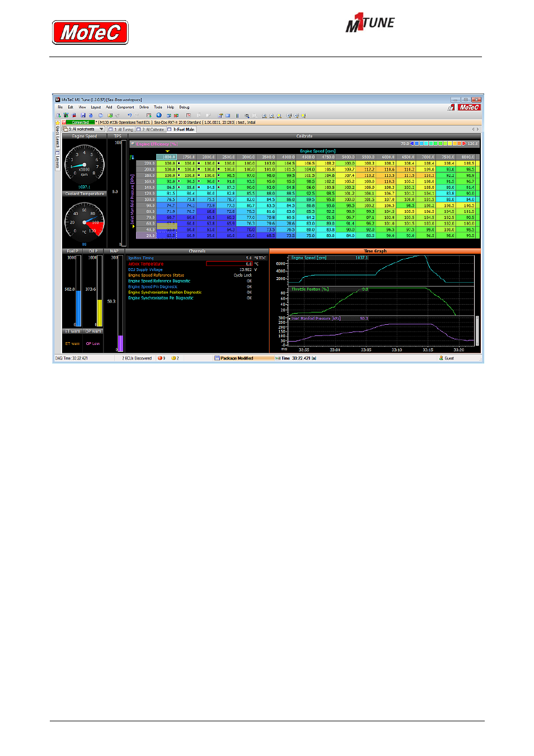Select the 100.0 kPa row header
Screen dimensions: 534x756
coord(146,199)
